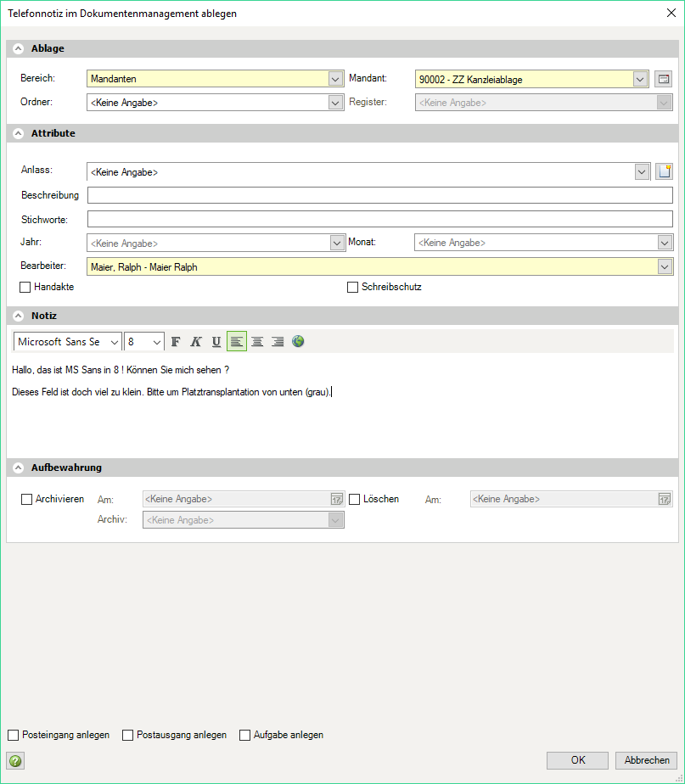
Task: Check the Posteingang anlegen option
Action: pos(14,736)
